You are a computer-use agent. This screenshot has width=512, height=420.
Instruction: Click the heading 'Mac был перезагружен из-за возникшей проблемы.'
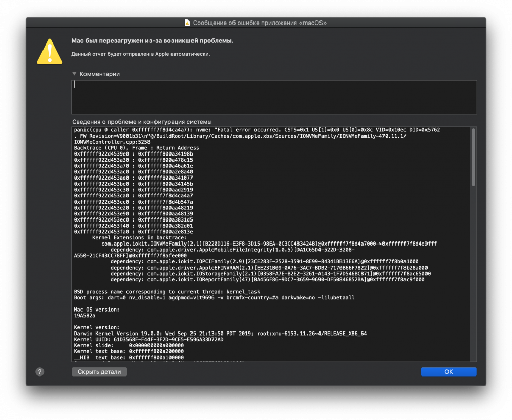pyautogui.click(x=153, y=41)
